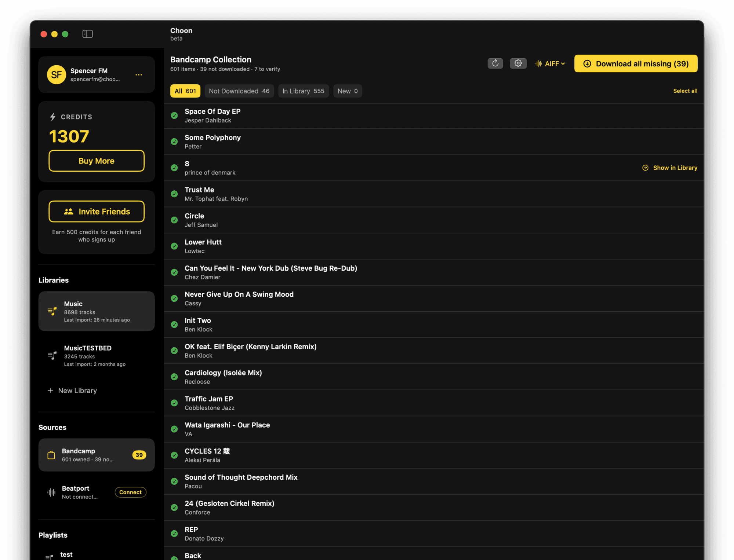Viewport: 734px width, 560px height.
Task: Open the account options ellipsis menu
Action: point(139,75)
